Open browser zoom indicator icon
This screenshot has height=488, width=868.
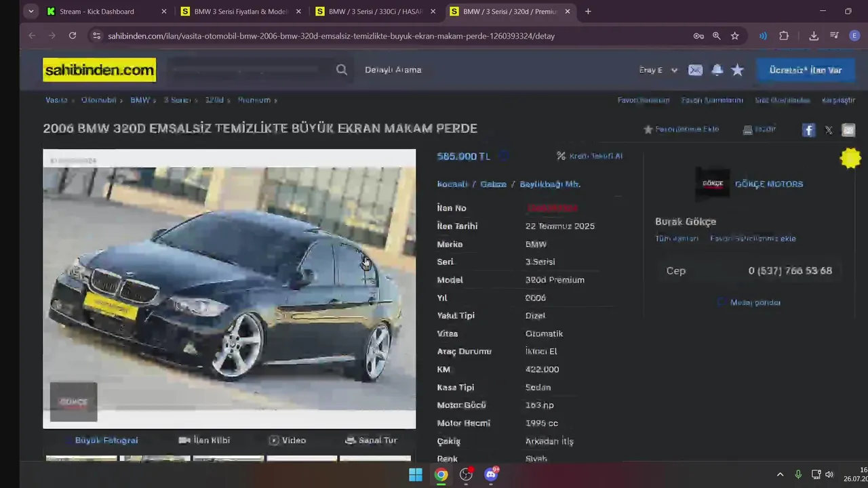tap(716, 36)
